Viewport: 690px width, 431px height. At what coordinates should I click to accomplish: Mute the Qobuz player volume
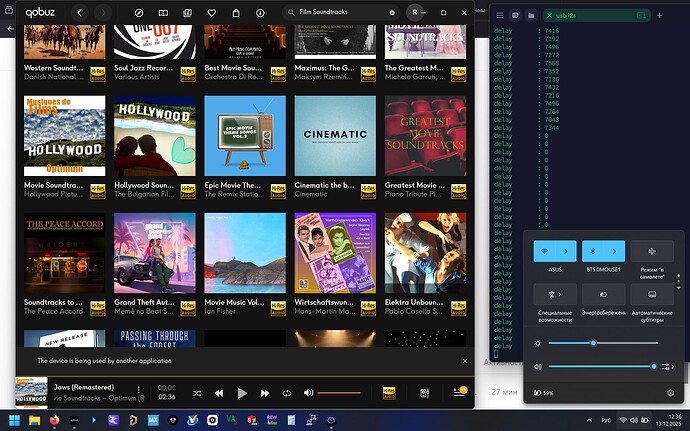pyautogui.click(x=308, y=392)
